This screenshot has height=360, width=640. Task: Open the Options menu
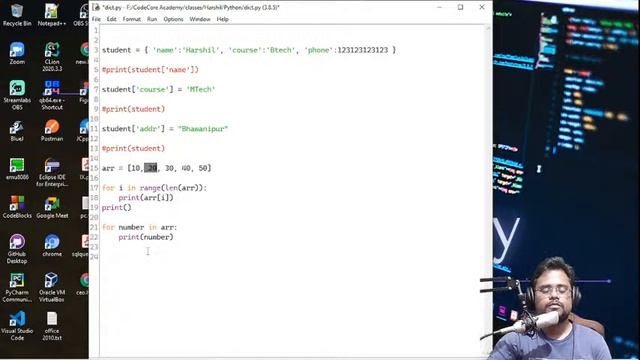pyautogui.click(x=173, y=19)
